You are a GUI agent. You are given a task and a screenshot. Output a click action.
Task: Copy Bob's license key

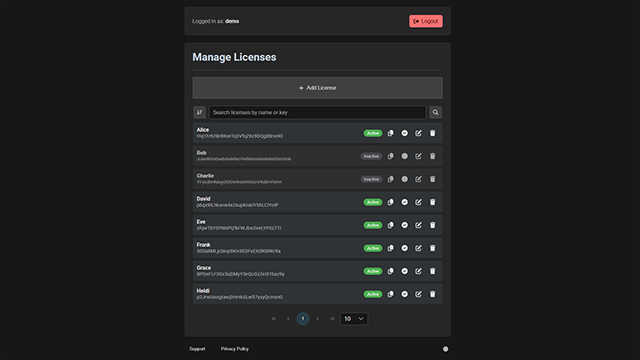(391, 156)
